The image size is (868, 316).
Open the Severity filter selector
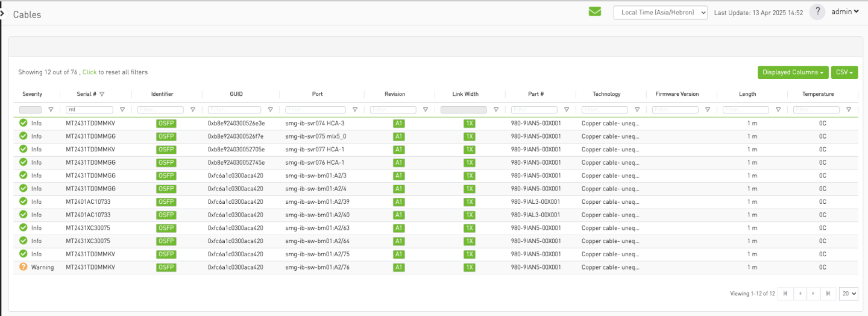(x=31, y=110)
